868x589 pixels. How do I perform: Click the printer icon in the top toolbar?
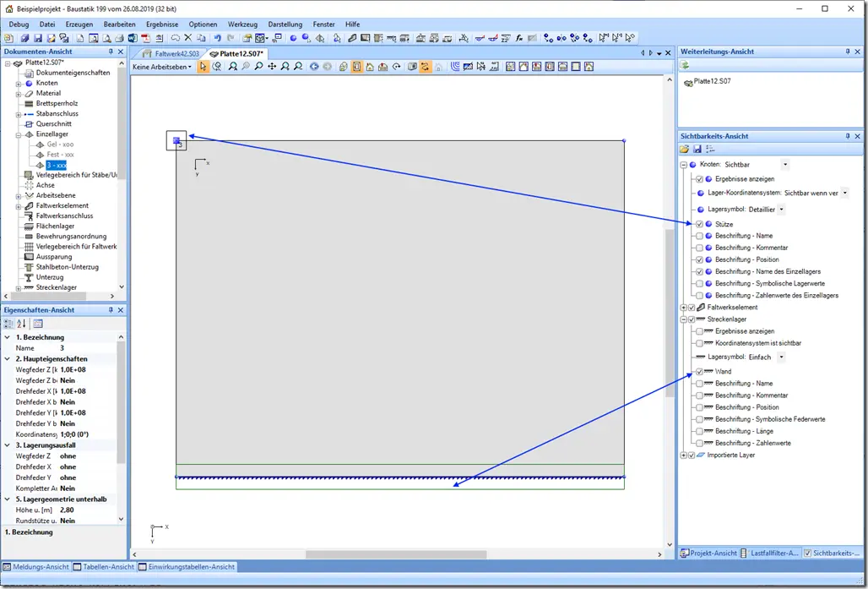click(x=120, y=38)
